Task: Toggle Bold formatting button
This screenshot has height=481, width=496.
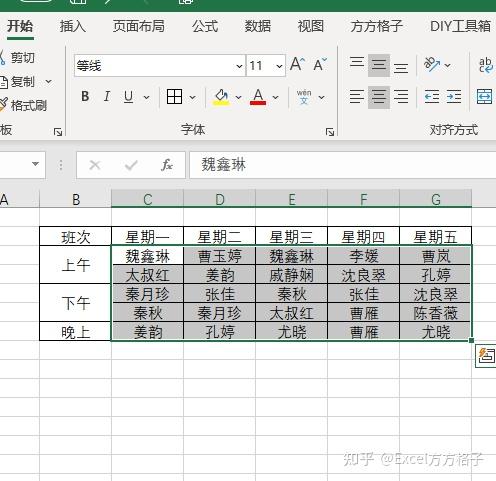Action: [85, 97]
